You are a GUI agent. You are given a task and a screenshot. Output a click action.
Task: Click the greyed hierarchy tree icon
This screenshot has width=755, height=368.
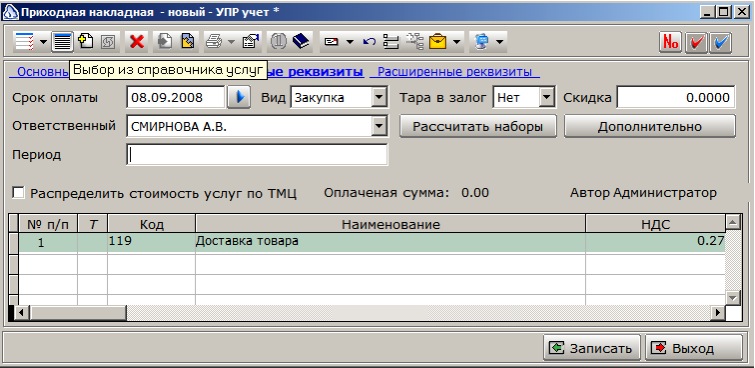(x=414, y=42)
